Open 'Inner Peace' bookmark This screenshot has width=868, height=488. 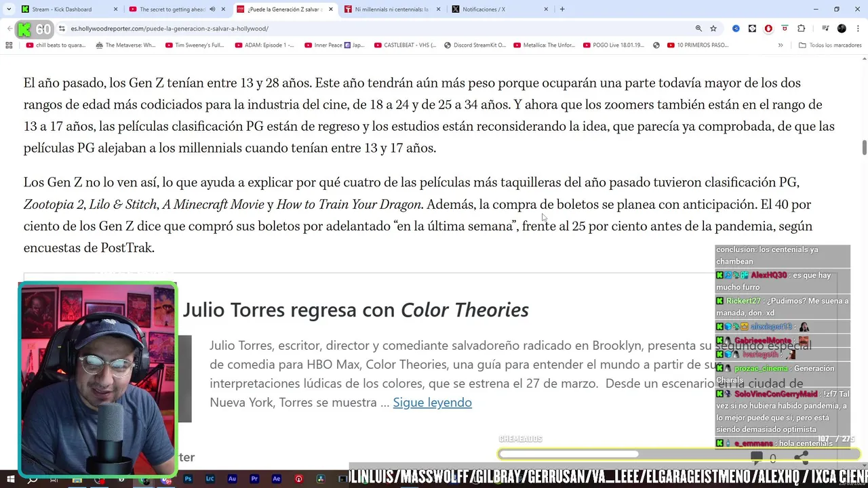tap(334, 45)
